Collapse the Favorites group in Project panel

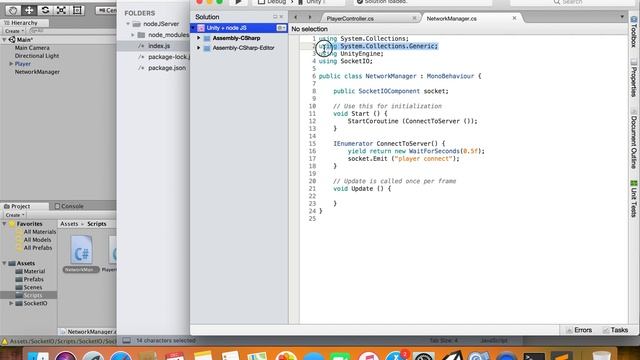[x=4, y=224]
